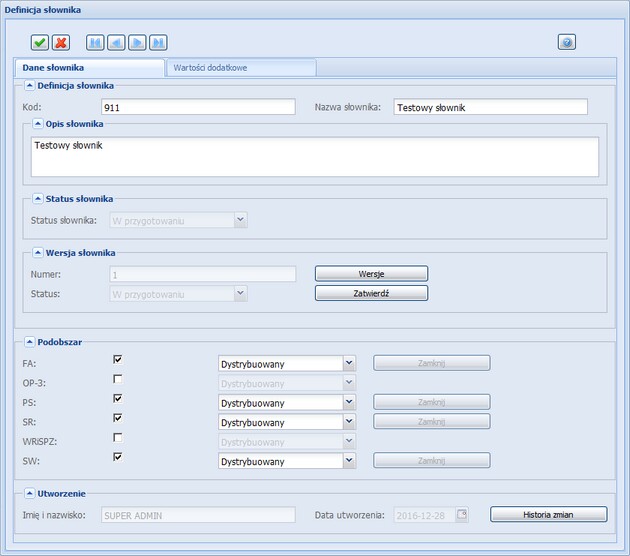Click the green checkmark save icon
Viewport: 630px width, 556px height.
point(39,42)
